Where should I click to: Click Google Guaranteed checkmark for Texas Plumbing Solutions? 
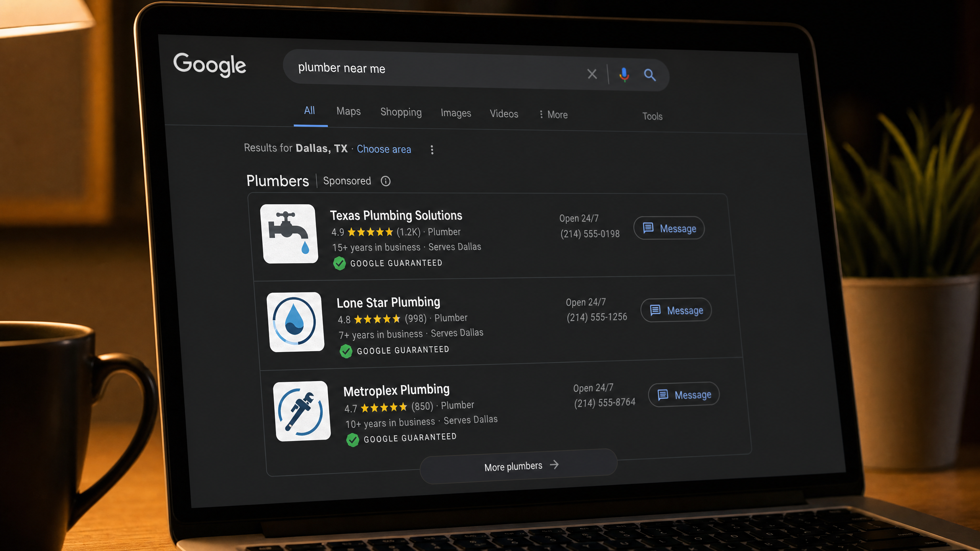pyautogui.click(x=339, y=263)
